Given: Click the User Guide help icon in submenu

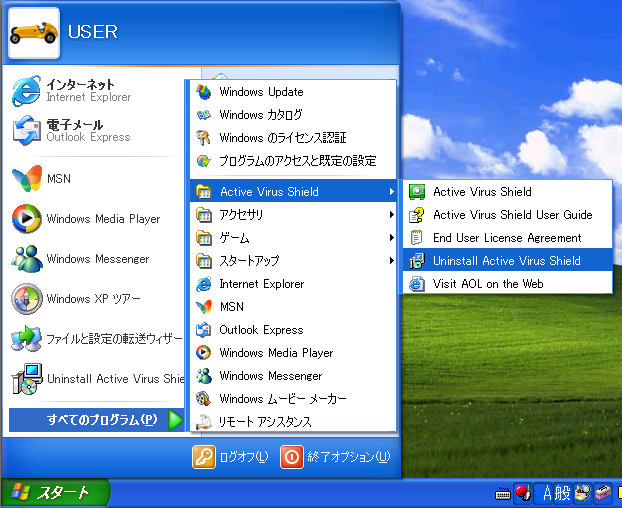Looking at the screenshot, I should point(417,215).
